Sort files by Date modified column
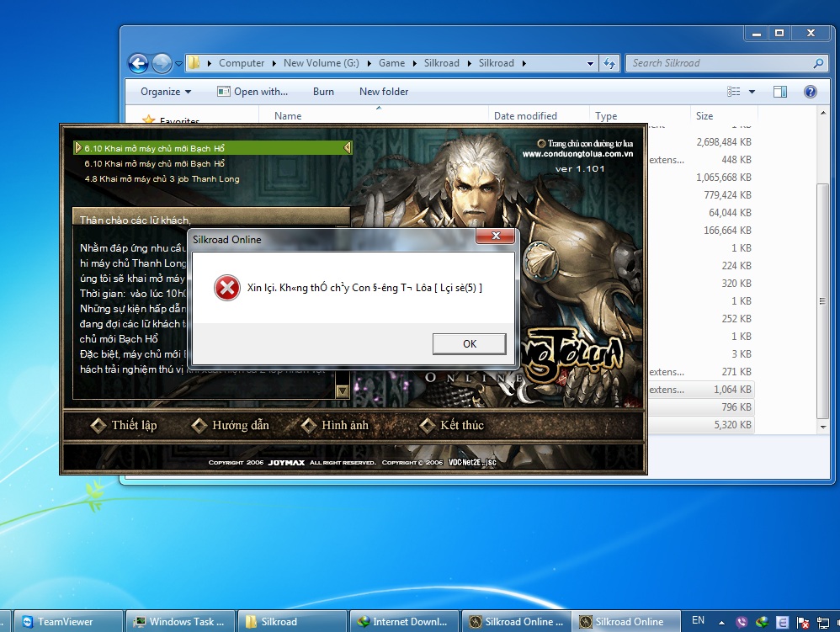Image resolution: width=840 pixels, height=632 pixels. click(x=539, y=115)
